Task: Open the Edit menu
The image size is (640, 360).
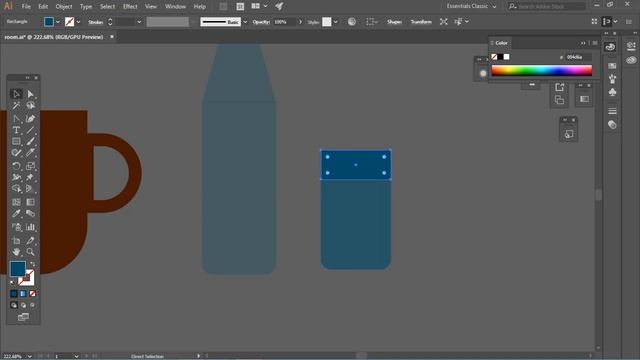Action: point(43,7)
